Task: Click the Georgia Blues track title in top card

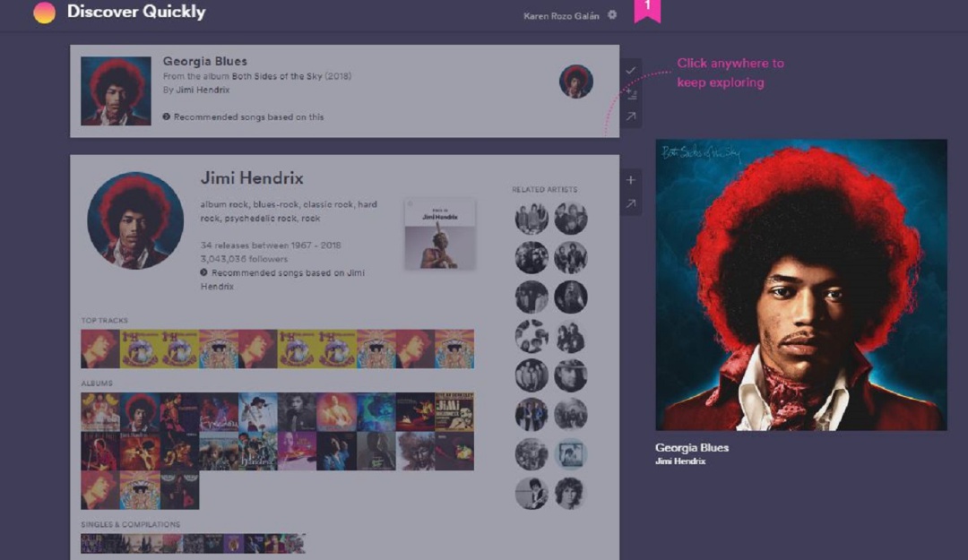Action: [205, 61]
